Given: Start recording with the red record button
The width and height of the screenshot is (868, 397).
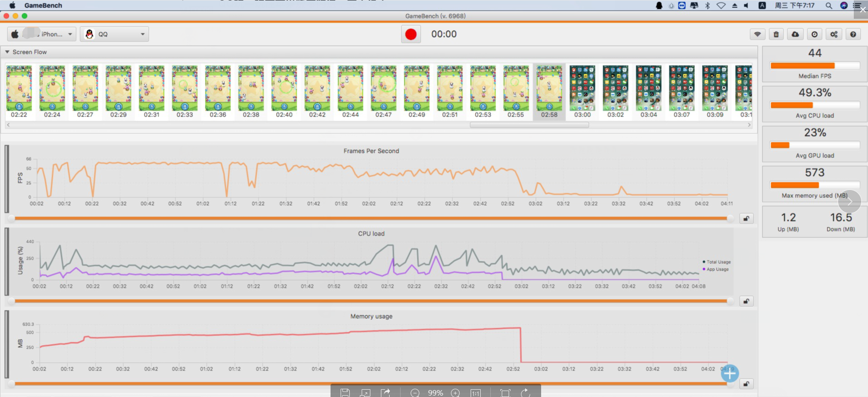Looking at the screenshot, I should coord(411,34).
